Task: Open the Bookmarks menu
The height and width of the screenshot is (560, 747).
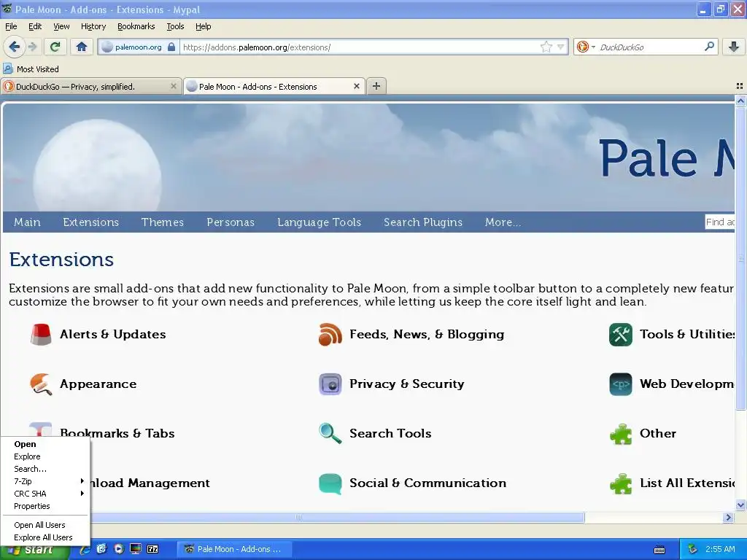Action: pyautogui.click(x=136, y=26)
